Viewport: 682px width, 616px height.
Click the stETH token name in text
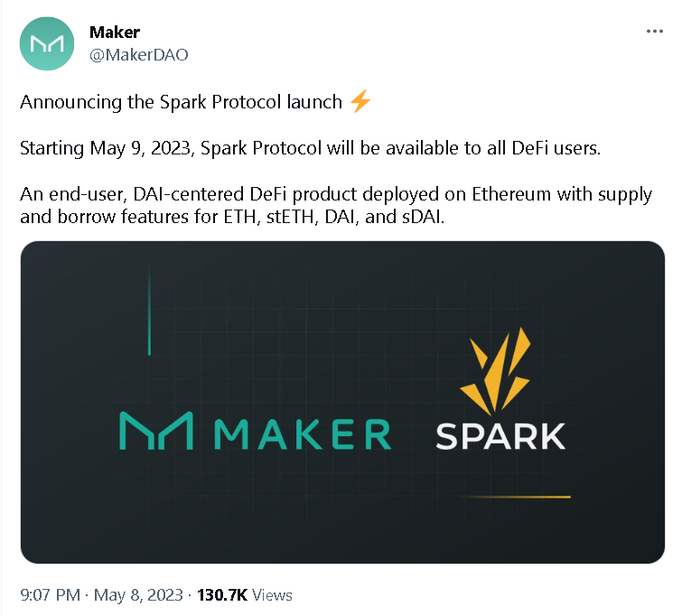pos(291,217)
